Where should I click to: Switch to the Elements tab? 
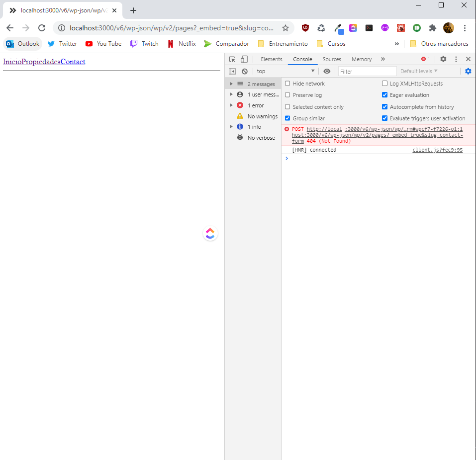pyautogui.click(x=272, y=59)
